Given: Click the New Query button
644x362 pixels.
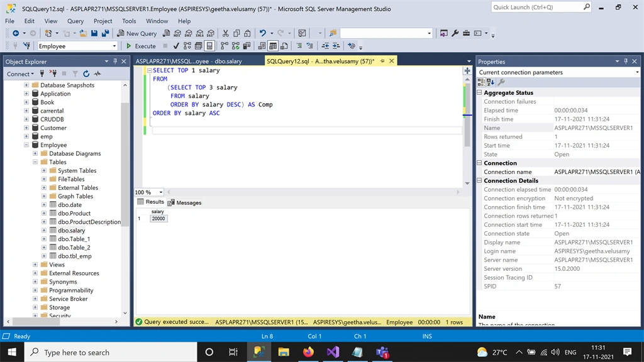Looking at the screenshot, I should click(x=136, y=33).
